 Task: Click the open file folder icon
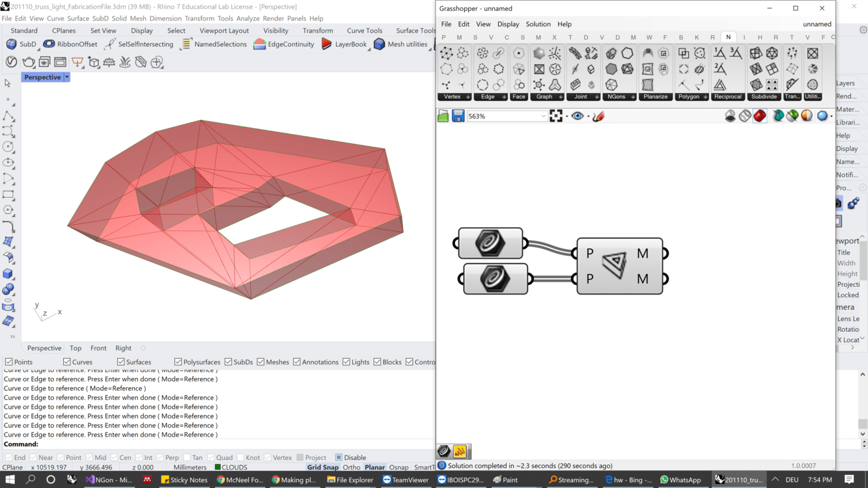[443, 116]
